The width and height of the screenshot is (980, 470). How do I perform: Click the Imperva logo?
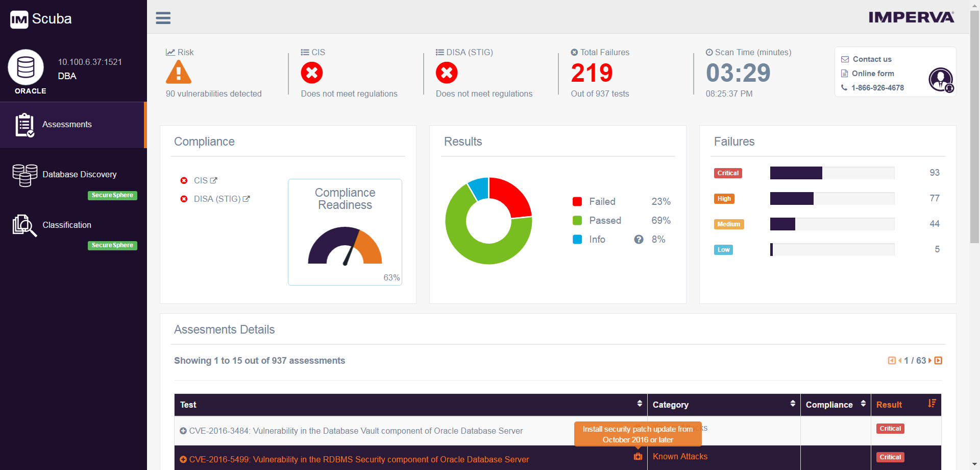911,17
